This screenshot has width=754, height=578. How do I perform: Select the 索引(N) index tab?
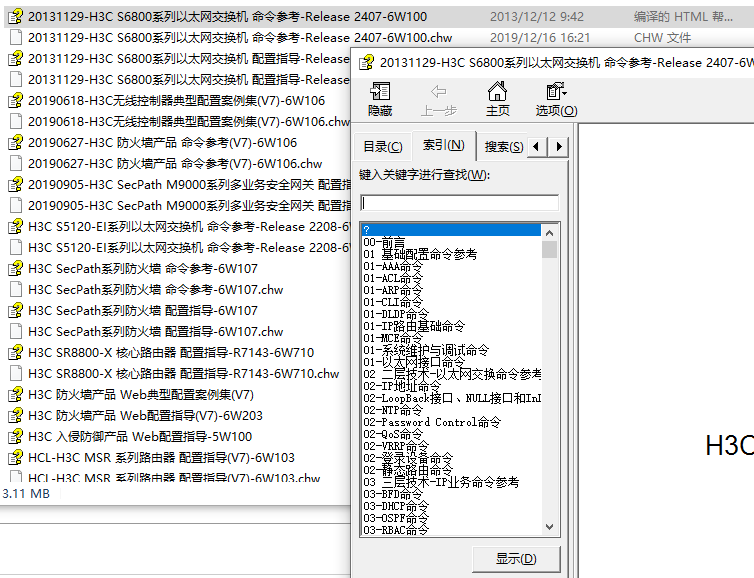tap(444, 145)
